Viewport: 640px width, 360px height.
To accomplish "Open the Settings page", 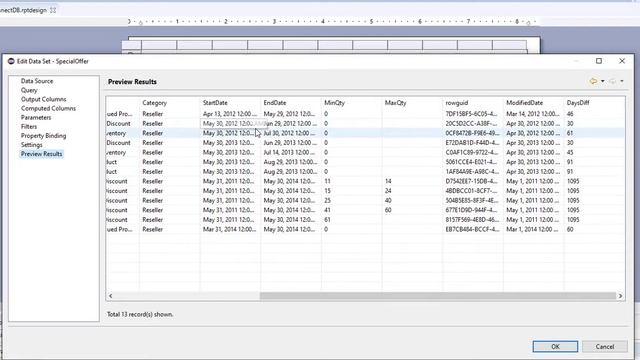I will pos(31,145).
